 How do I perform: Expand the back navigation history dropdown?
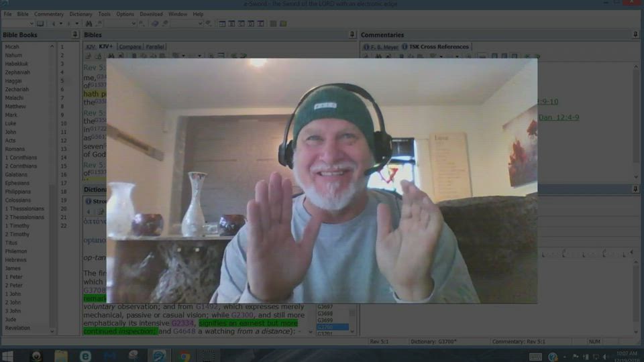60,23
